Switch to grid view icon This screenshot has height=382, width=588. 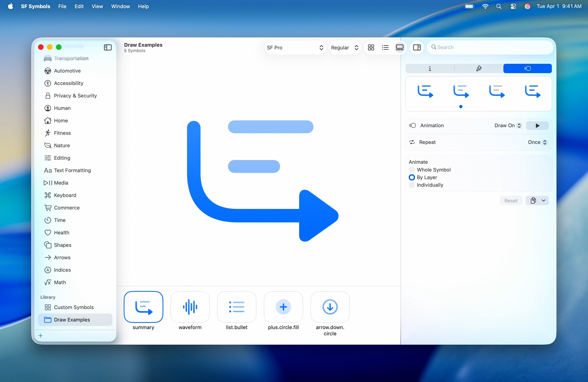(x=371, y=47)
